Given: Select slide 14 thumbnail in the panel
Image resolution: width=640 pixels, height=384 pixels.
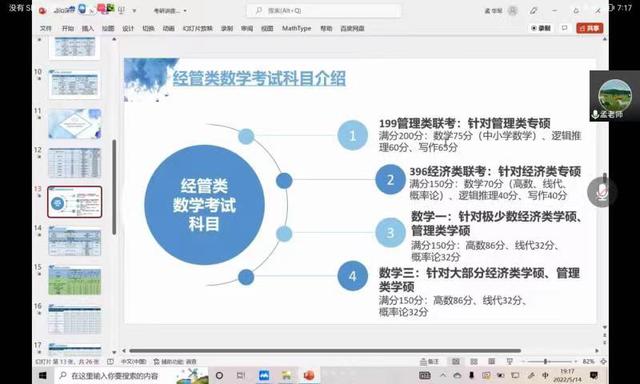Looking at the screenshot, I should [x=75, y=241].
